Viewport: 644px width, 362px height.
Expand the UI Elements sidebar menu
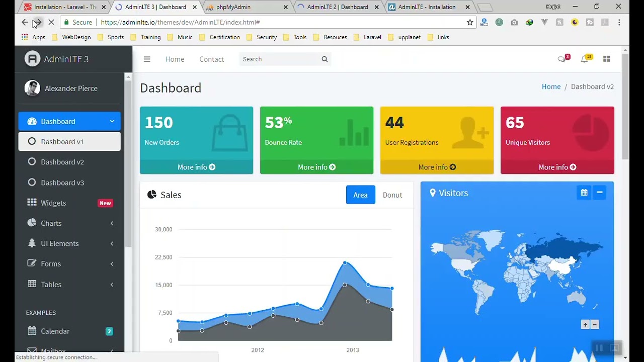pos(69,243)
